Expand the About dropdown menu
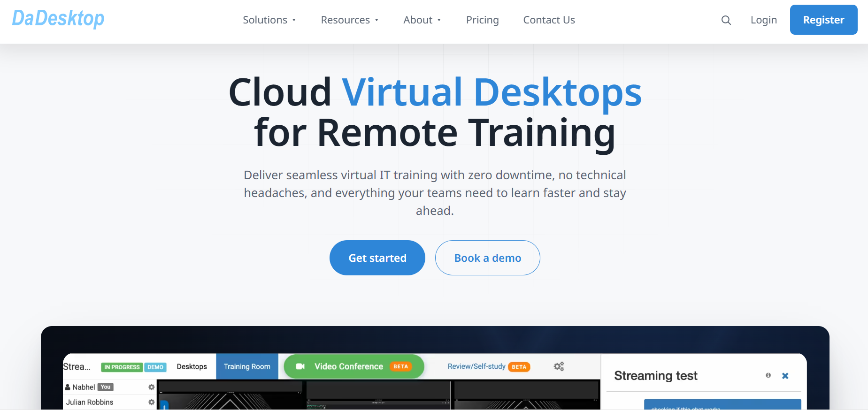Screen dimensions: 868x410 point(422,20)
